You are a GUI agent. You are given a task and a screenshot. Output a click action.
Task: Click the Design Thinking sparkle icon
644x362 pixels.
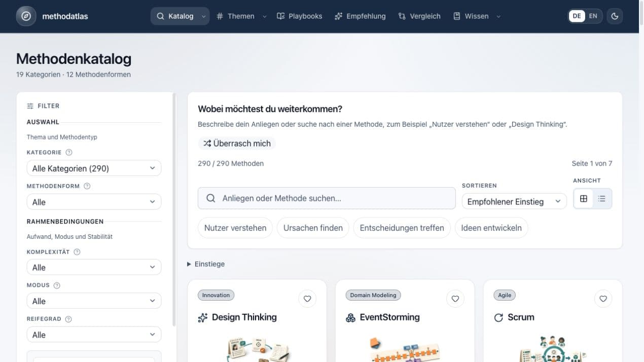click(203, 318)
